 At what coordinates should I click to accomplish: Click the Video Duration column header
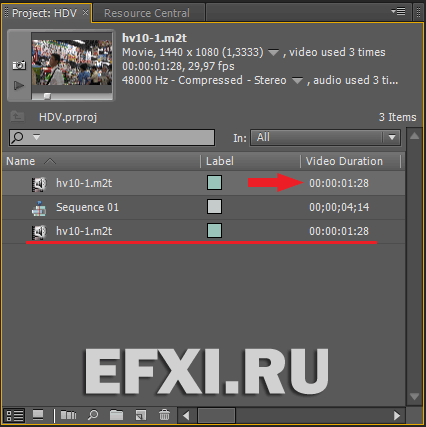click(344, 161)
